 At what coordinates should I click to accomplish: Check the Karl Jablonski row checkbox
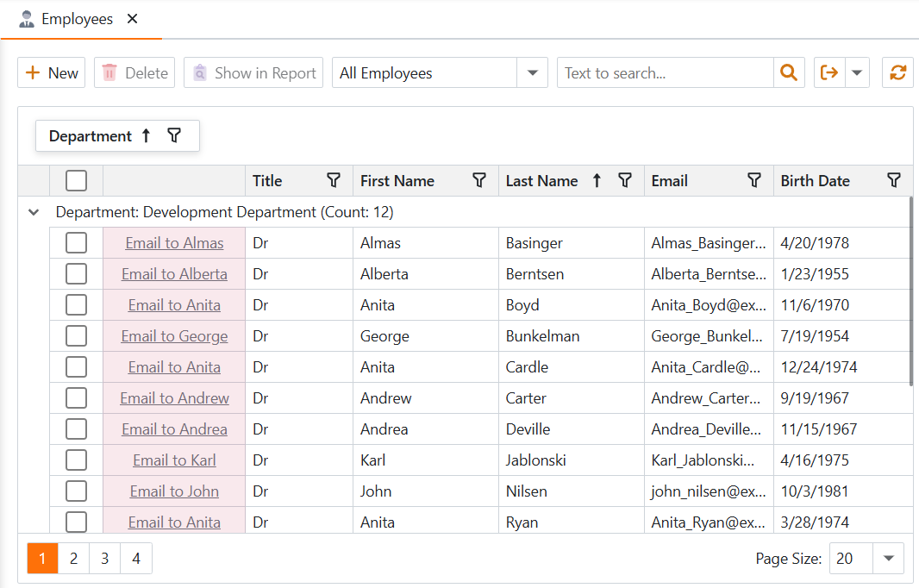point(76,460)
